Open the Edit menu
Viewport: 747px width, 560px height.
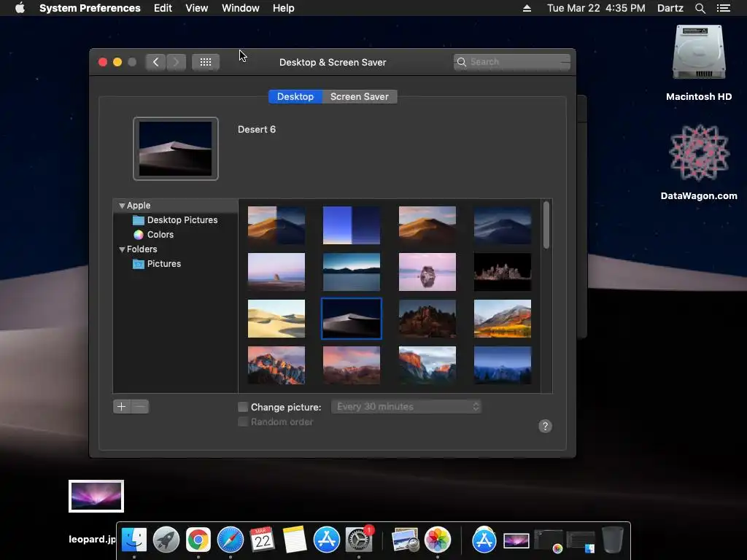coord(163,8)
